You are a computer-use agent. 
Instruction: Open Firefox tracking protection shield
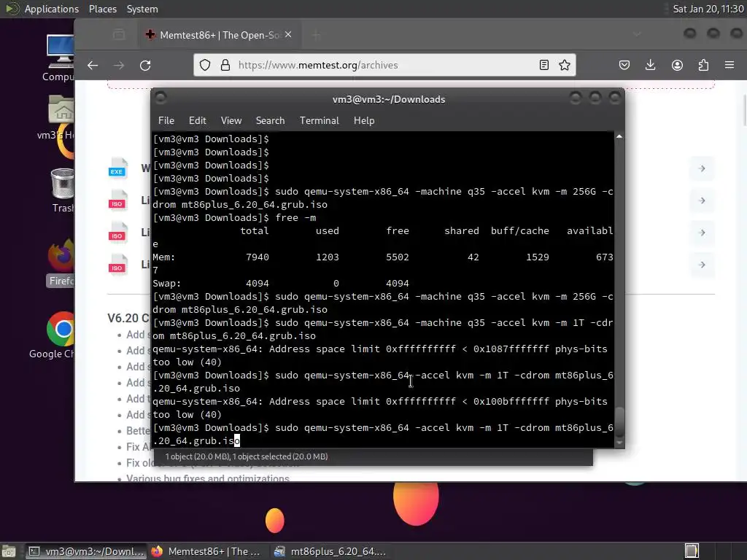[x=205, y=65]
